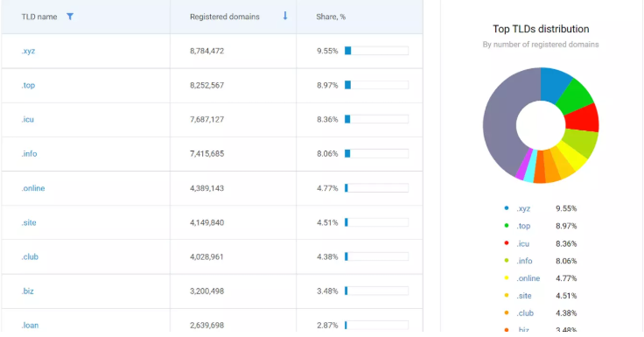Select the red .icu legend dot

click(507, 243)
